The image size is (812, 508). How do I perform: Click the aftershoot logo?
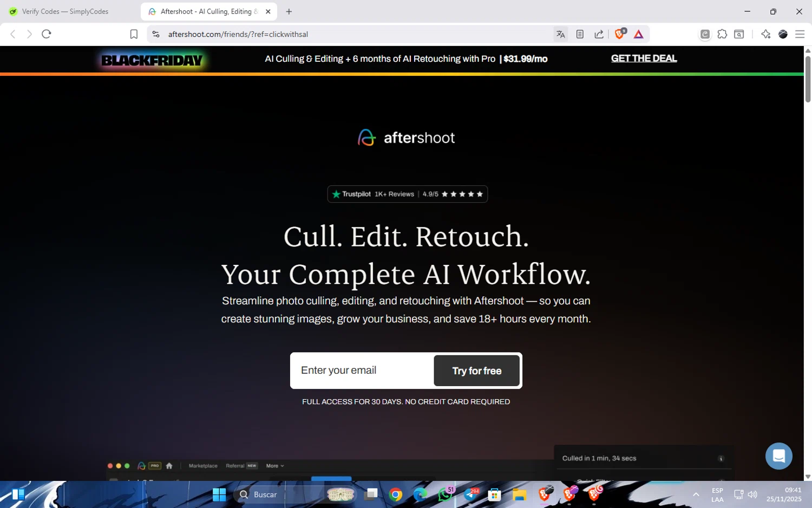tap(406, 138)
